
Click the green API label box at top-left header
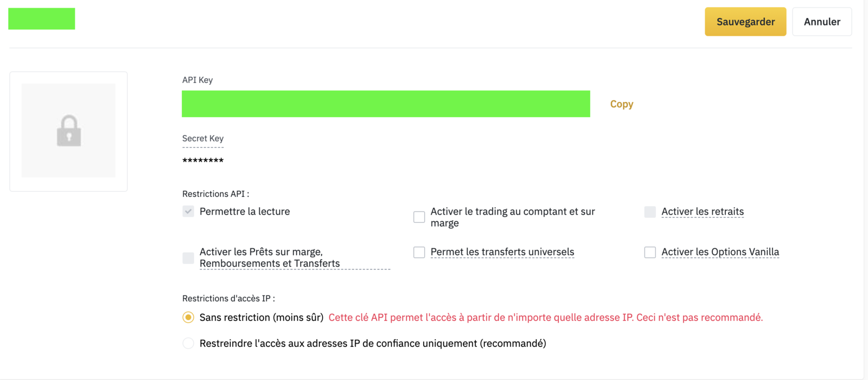(x=42, y=18)
